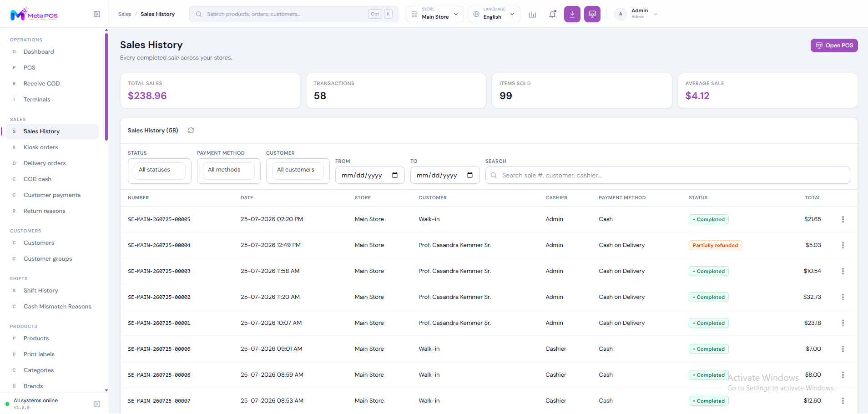The image size is (868, 414).
Task: Click the Open POS button
Action: [x=834, y=45]
